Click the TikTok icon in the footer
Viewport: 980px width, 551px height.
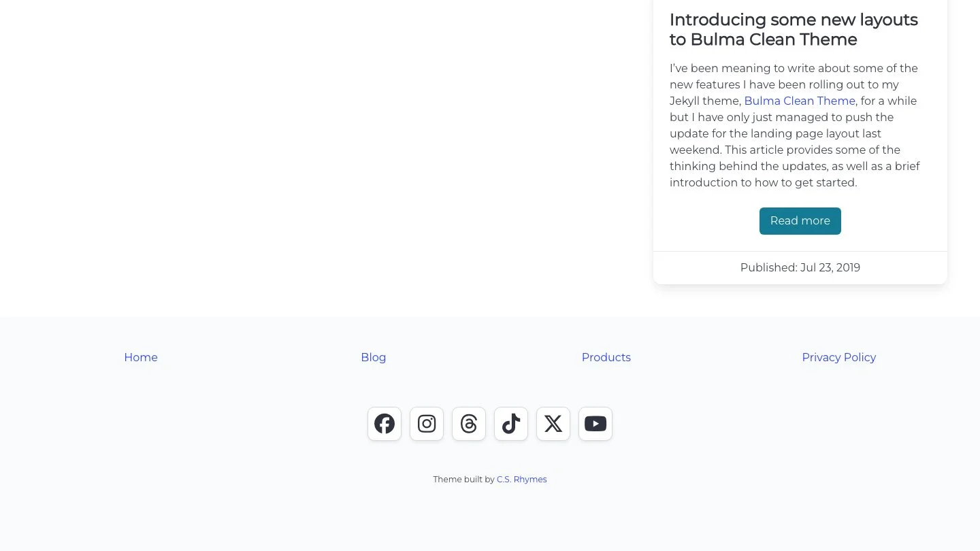click(x=511, y=424)
